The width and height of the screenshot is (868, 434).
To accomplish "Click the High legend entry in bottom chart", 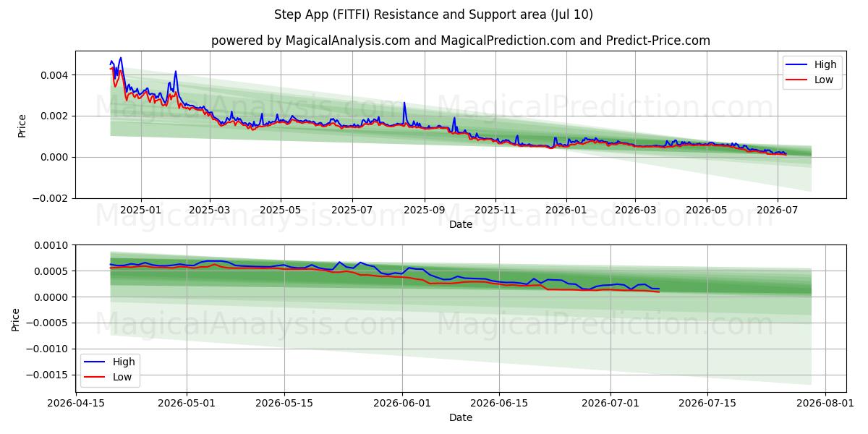I will click(x=111, y=362).
